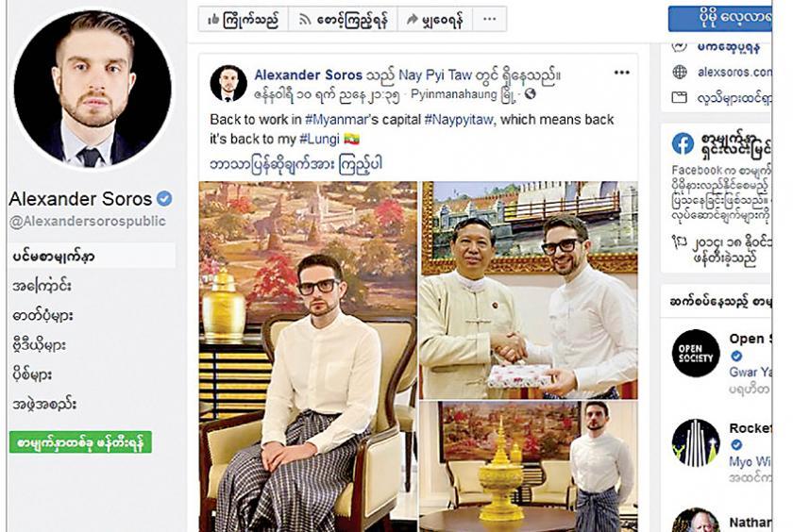The height and width of the screenshot is (532, 793).
Task: Open the alexsoros.com website link
Action: [x=734, y=72]
